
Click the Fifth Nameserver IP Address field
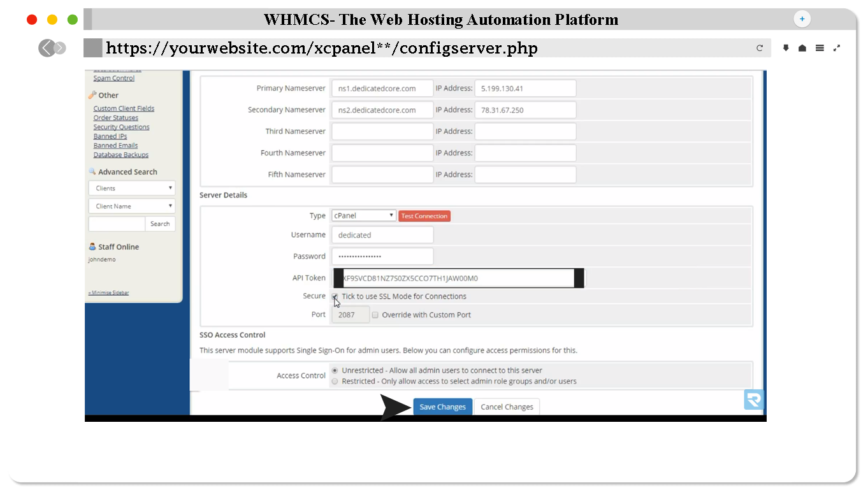525,175
